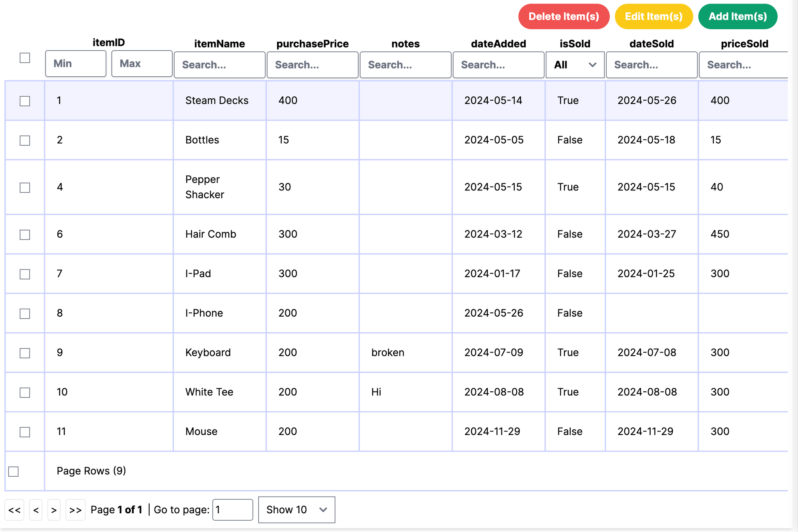Click dateAdded 2024-05-05 cell

point(498,140)
